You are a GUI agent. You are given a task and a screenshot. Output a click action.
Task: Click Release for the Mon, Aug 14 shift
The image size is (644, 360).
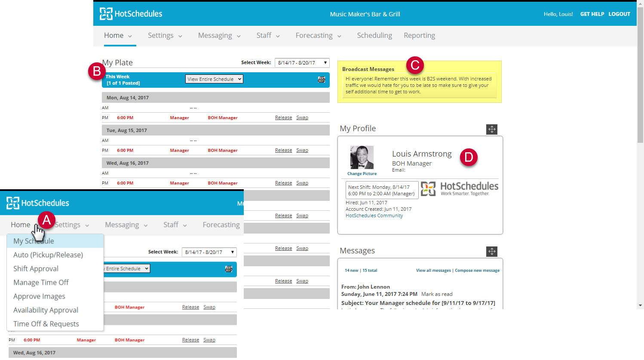(x=284, y=118)
